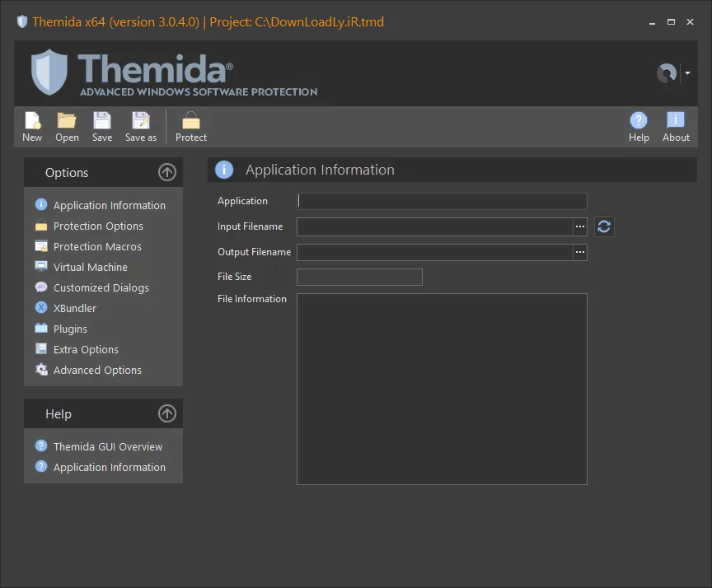This screenshot has width=712, height=588.
Task: Select the Customized Dialogs section
Action: pos(101,287)
